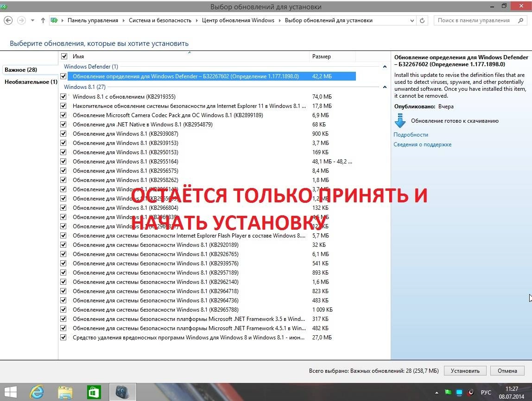Click the Back navigation arrow
Screen dimensions: 532x401
pos(8,20)
